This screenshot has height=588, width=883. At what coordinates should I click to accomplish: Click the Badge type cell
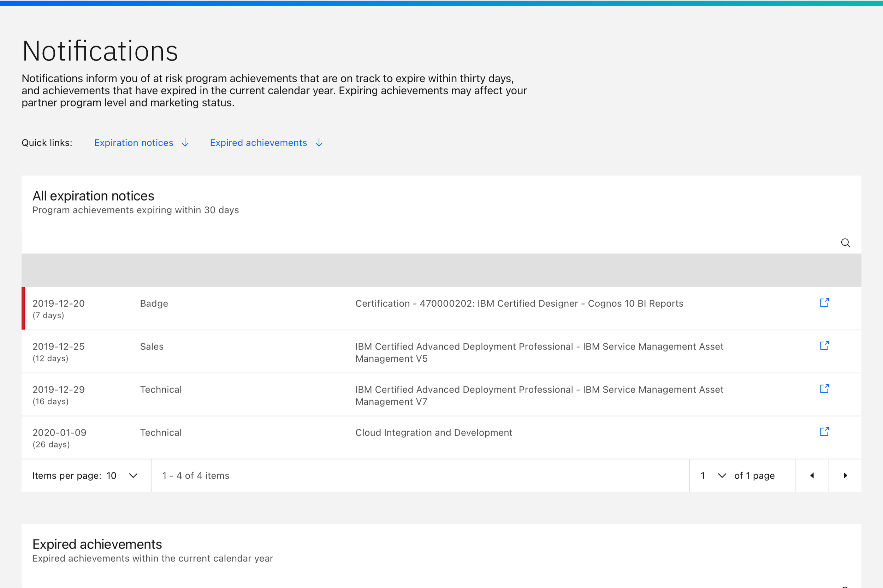pos(154,304)
